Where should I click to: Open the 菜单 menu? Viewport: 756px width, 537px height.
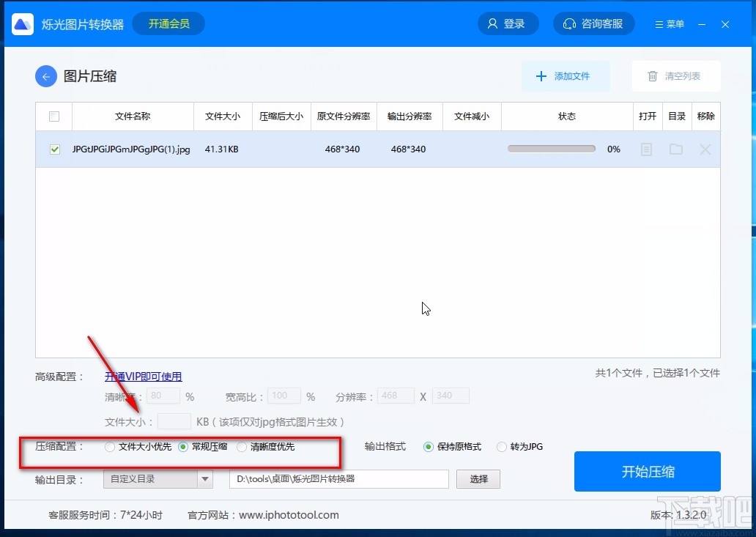(669, 23)
